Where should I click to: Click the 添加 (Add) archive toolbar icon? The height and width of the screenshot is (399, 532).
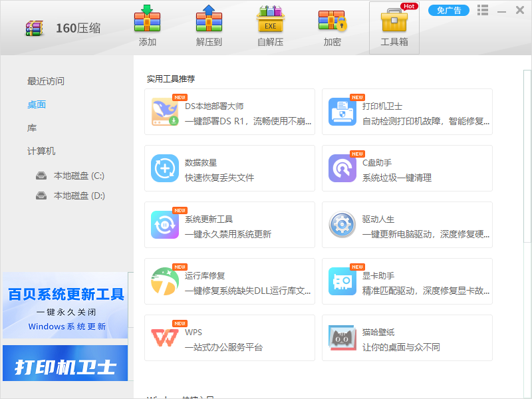(x=147, y=19)
